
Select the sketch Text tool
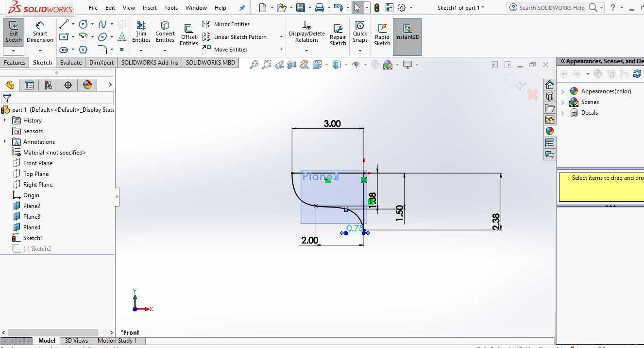[x=122, y=37]
